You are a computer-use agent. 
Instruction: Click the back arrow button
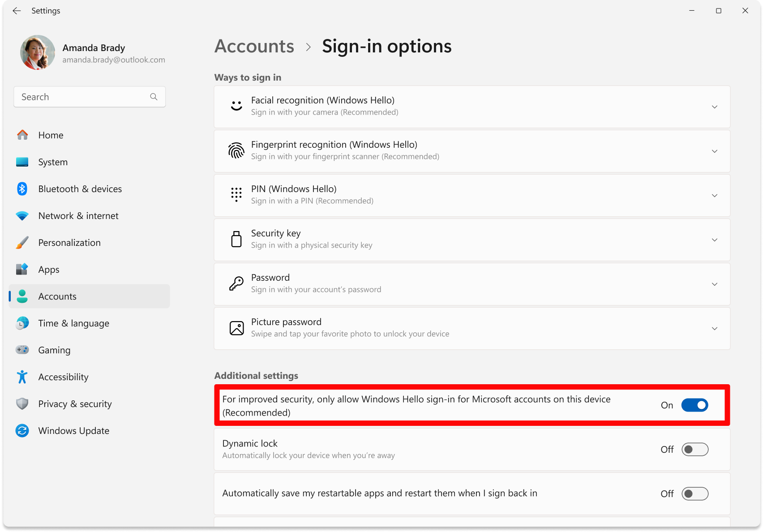[x=17, y=10]
